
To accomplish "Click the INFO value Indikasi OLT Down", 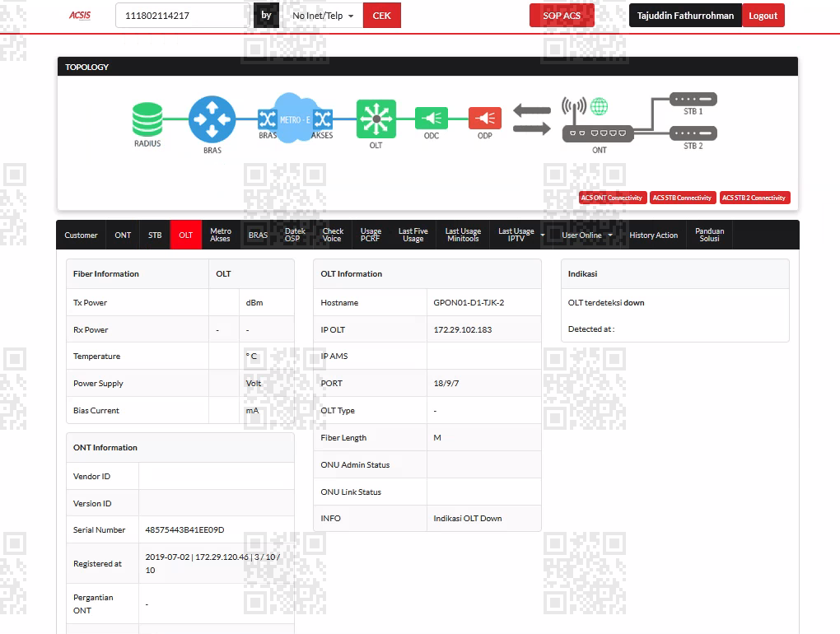I will coord(468,519).
